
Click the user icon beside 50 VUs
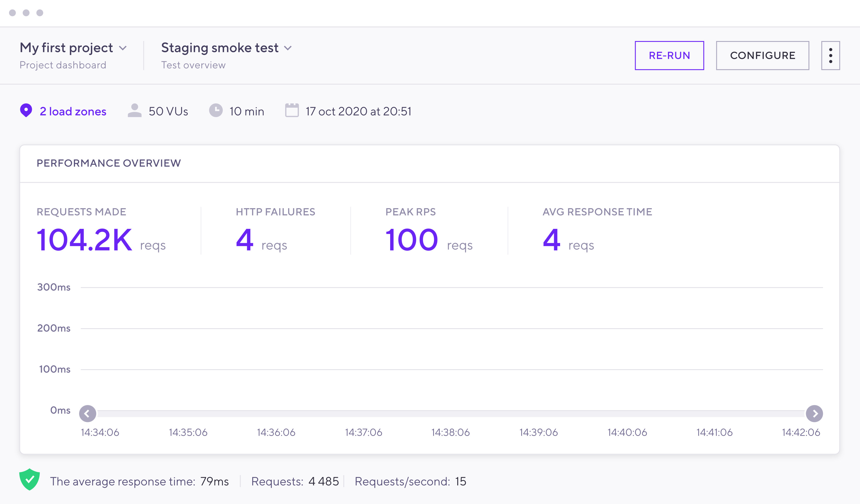pos(134,110)
